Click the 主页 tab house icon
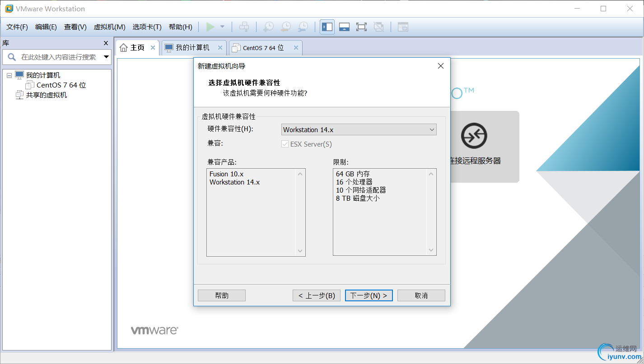 [x=124, y=48]
